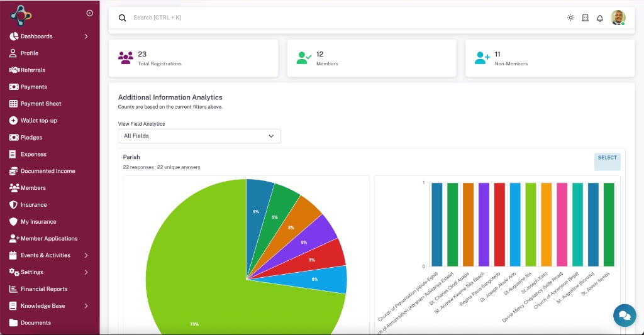
Task: Click the Profile person icon
Action: [13, 53]
